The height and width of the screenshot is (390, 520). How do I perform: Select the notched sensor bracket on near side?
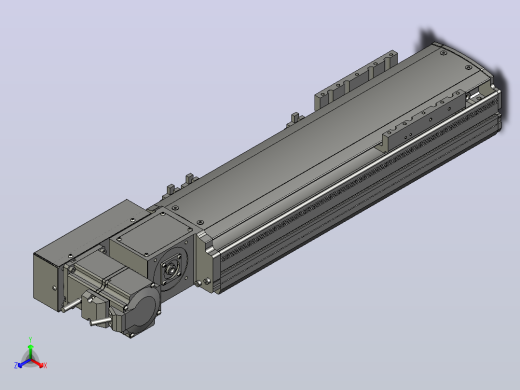click(423, 123)
